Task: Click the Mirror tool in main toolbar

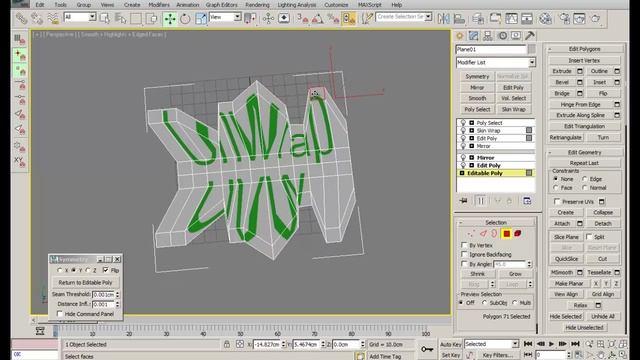Action: [x=443, y=18]
